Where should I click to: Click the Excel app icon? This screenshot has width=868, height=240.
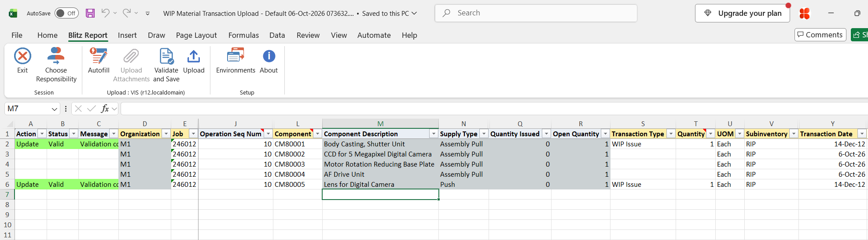[13, 13]
